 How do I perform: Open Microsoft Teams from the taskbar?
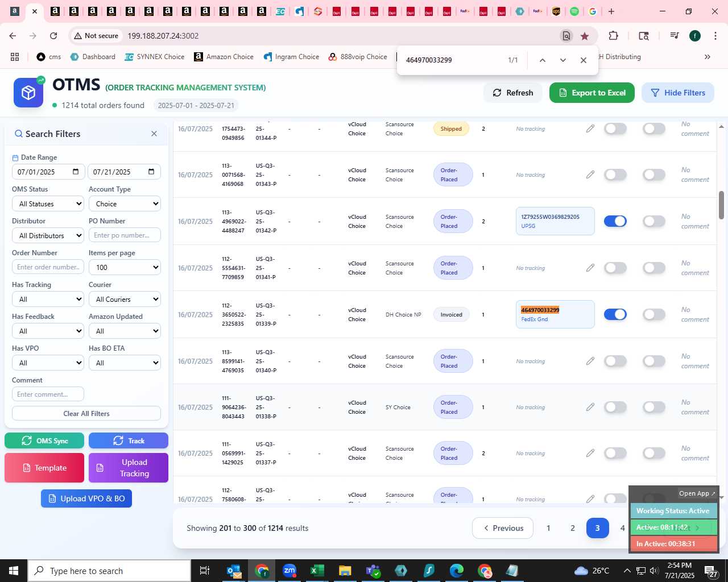[x=373, y=571]
